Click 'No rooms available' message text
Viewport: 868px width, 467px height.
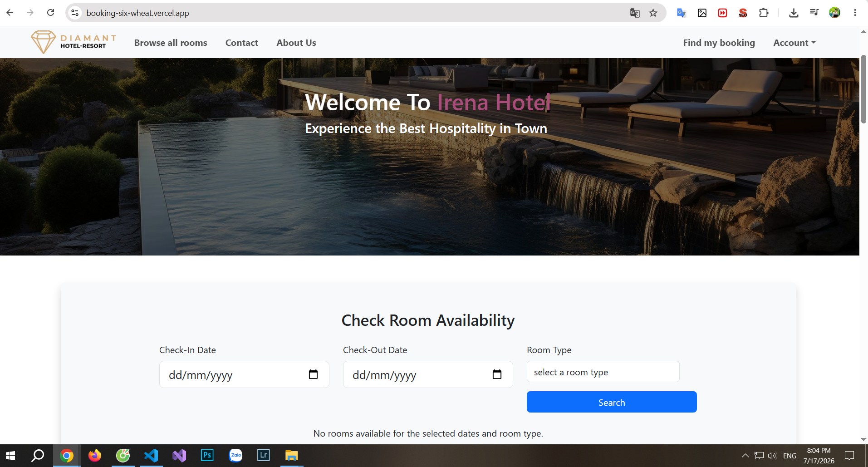click(x=428, y=433)
